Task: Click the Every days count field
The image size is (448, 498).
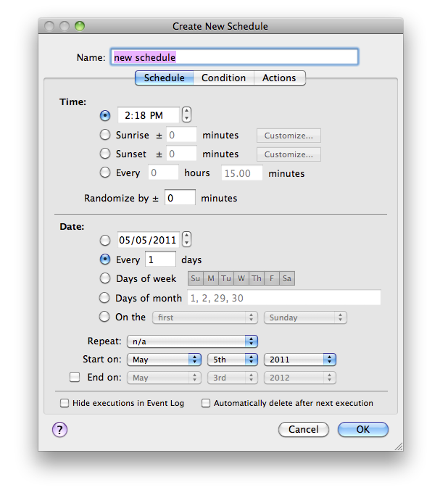Action: coord(160,260)
